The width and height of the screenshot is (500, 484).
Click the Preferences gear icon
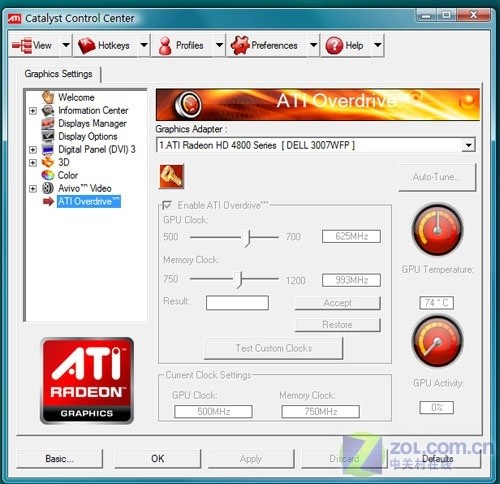coord(240,45)
